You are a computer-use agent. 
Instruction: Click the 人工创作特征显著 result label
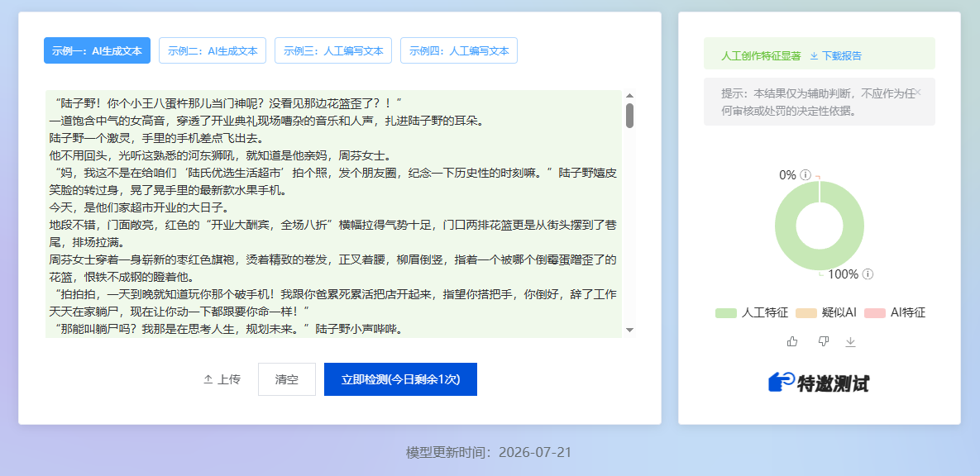click(x=761, y=55)
